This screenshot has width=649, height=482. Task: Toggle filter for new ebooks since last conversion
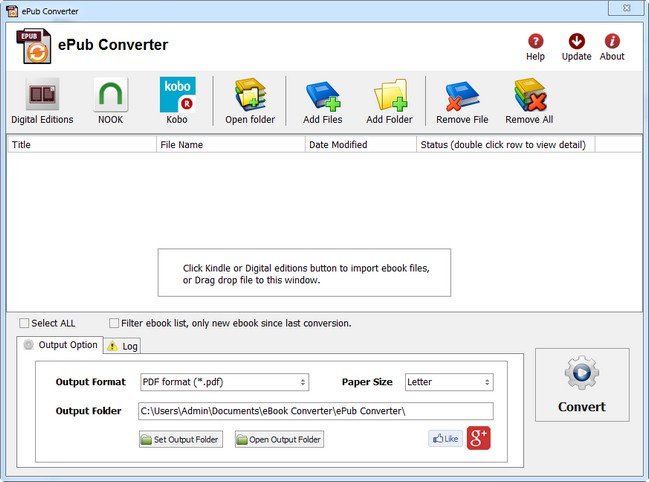tap(114, 323)
